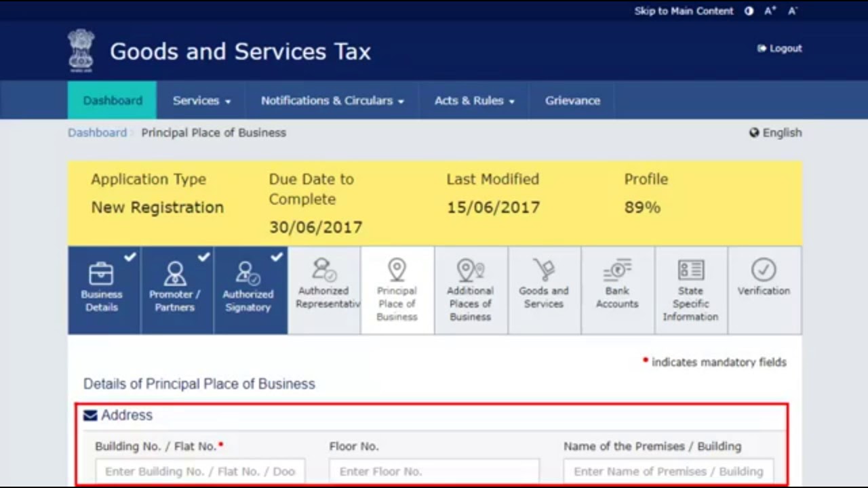Click the location pin icon for Principal Place
Screen dimensions: 868x488
click(x=397, y=270)
